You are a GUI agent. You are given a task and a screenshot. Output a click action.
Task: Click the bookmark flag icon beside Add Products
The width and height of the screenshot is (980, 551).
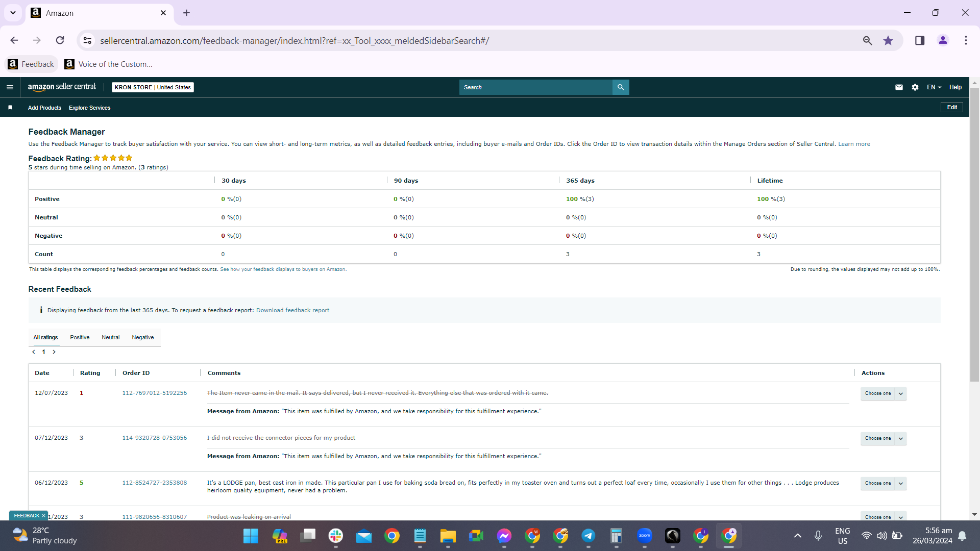(10, 108)
